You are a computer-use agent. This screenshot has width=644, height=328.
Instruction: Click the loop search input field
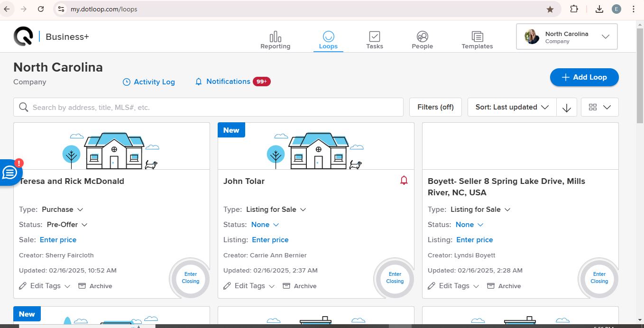[x=208, y=107]
